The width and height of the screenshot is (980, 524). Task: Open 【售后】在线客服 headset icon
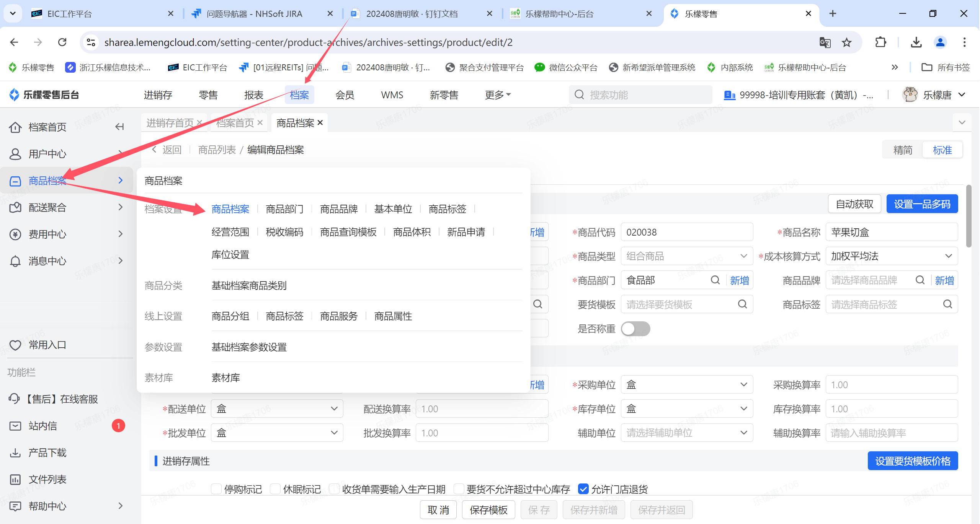[x=15, y=399]
